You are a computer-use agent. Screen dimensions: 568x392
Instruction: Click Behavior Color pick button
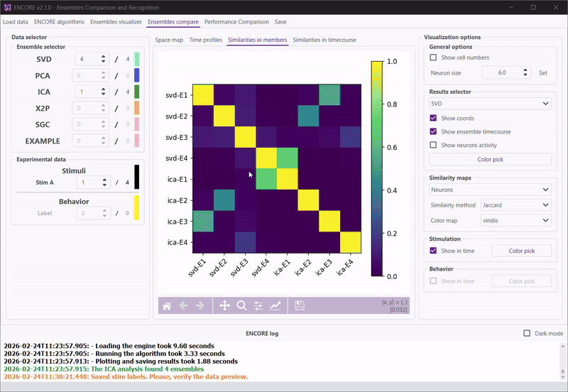coord(522,281)
